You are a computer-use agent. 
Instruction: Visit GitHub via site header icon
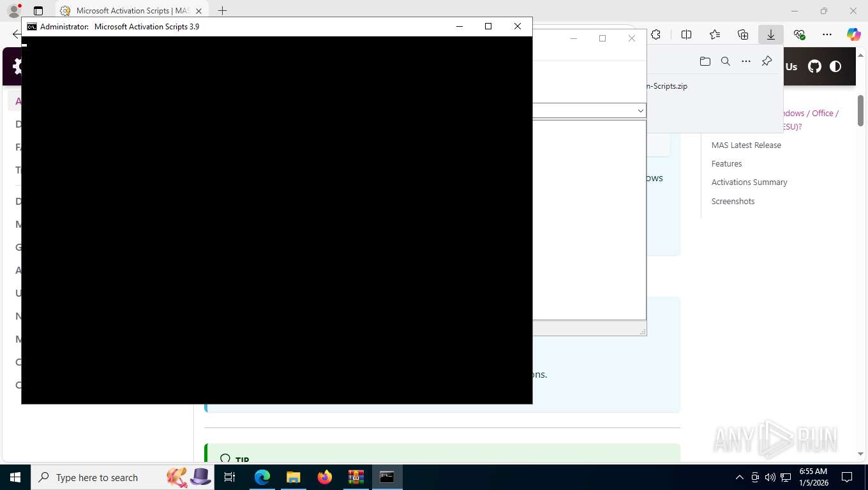(x=814, y=66)
